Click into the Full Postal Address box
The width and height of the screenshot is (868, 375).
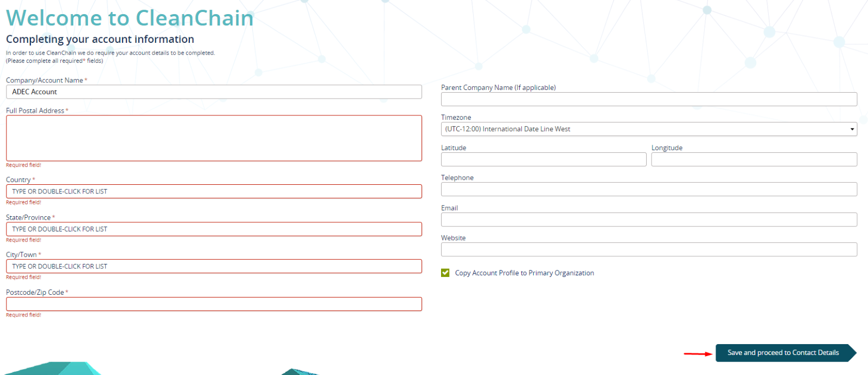point(214,138)
